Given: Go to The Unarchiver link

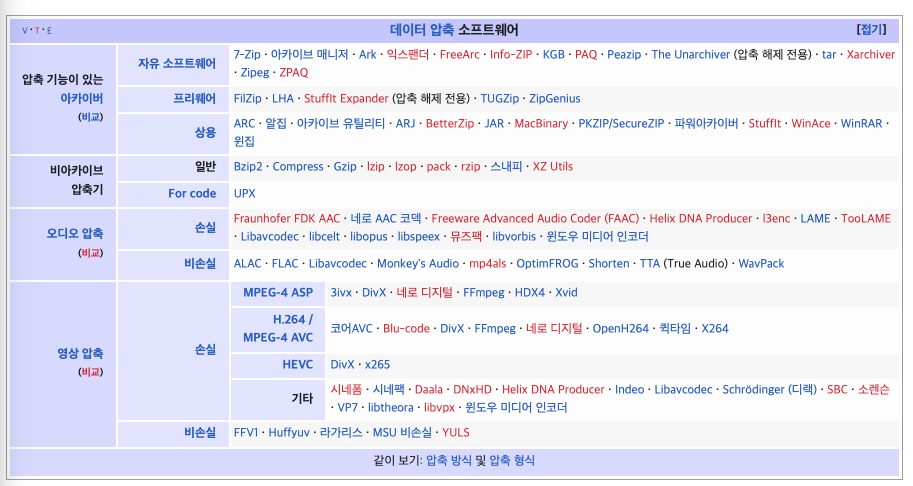Looking at the screenshot, I should tap(691, 54).
